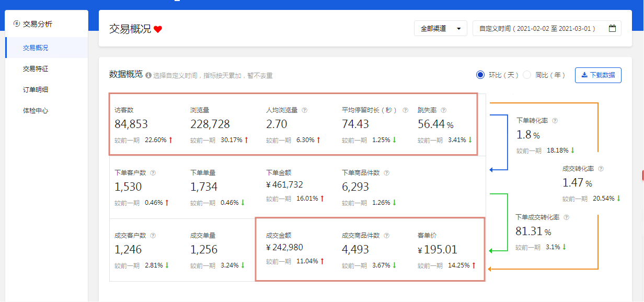Click help icon beside 人均浏览量
Image resolution: width=644 pixels, height=302 pixels.
point(305,110)
